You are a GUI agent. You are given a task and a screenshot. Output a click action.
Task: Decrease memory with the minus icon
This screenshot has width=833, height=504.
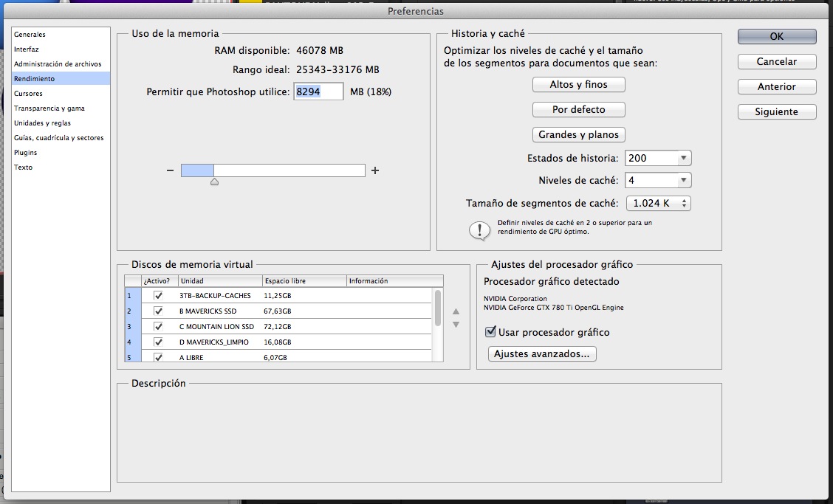(170, 170)
